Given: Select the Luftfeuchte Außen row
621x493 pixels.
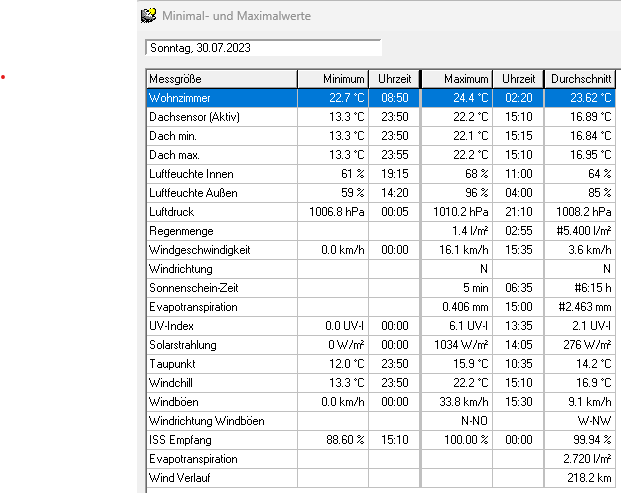Looking at the screenshot, I should tap(221, 193).
